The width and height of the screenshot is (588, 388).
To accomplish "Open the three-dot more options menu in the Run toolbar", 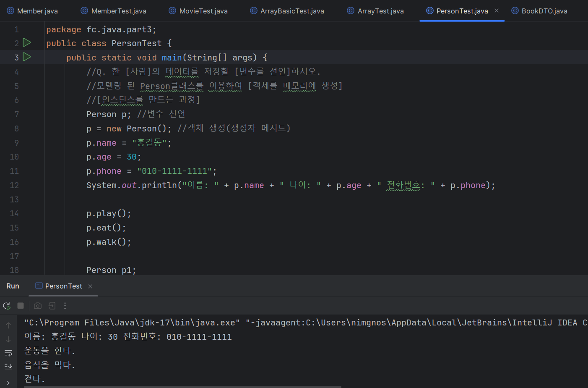I will [65, 306].
